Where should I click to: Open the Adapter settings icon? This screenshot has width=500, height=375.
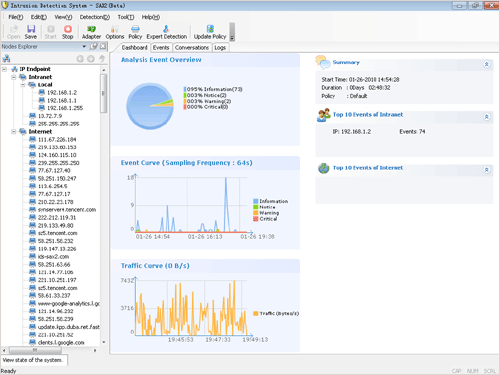pyautogui.click(x=91, y=32)
